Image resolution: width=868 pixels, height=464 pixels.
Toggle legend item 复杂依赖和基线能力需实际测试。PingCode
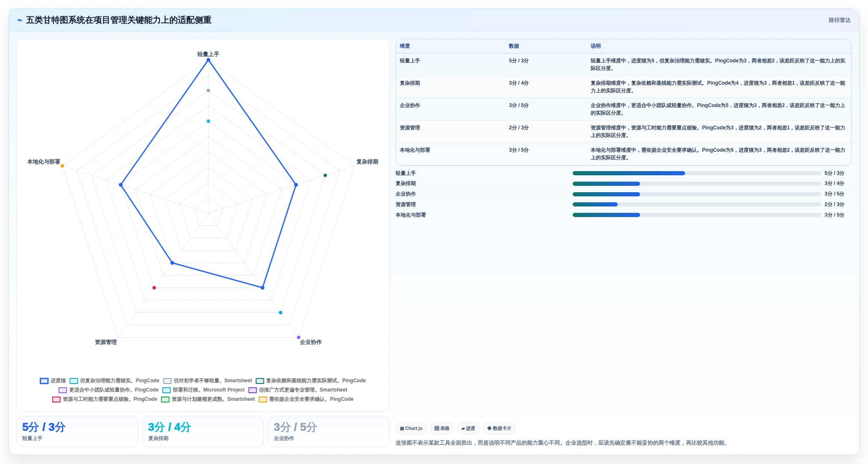(x=311, y=381)
